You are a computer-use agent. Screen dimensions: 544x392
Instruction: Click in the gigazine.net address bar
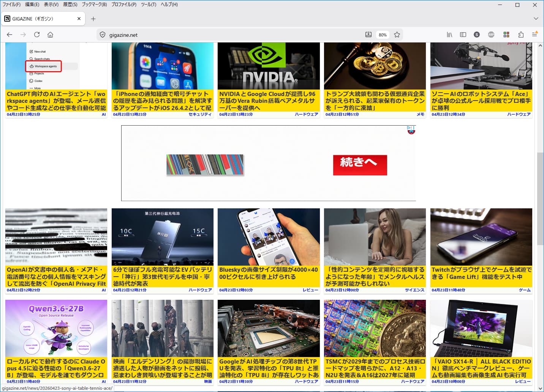[x=228, y=35]
